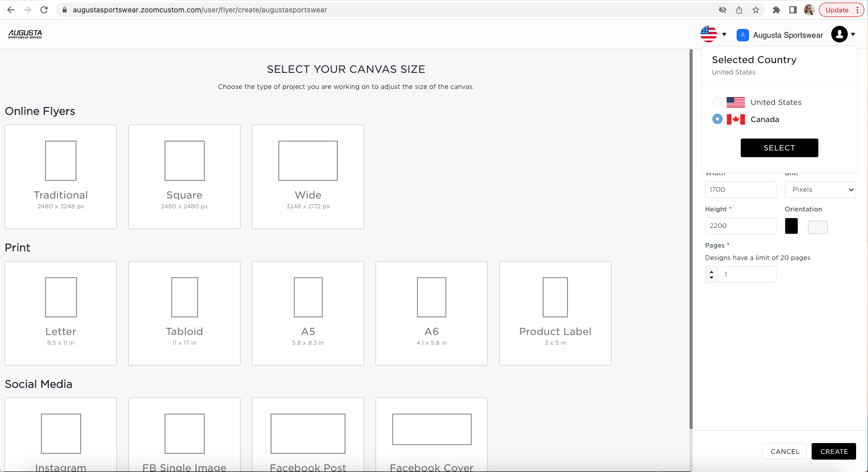
Task: Pick the Traditional flyer canvas size
Action: pyautogui.click(x=61, y=176)
